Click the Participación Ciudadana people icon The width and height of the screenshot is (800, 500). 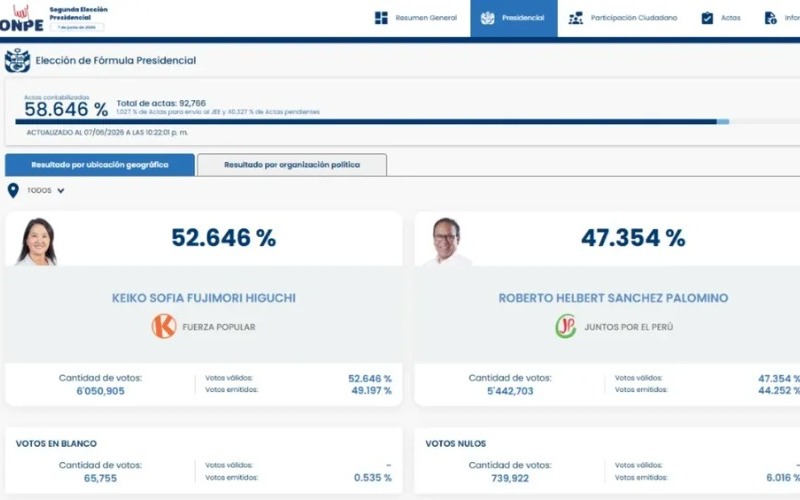click(x=576, y=18)
